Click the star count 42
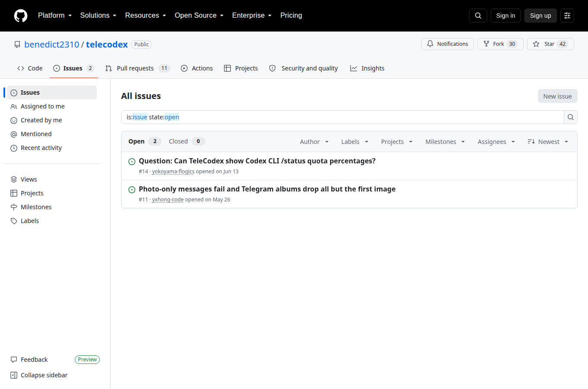Viewport: 588px width, 389px height. (x=562, y=44)
